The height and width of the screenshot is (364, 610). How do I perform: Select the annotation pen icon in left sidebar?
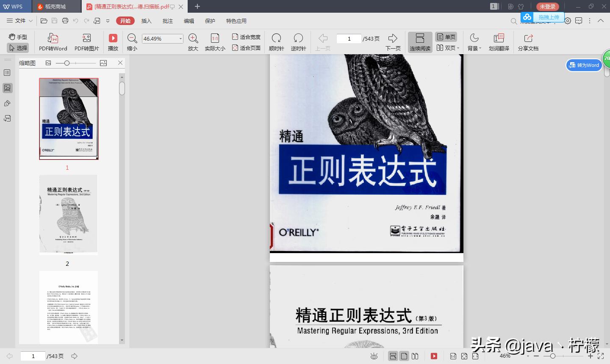[x=7, y=103]
